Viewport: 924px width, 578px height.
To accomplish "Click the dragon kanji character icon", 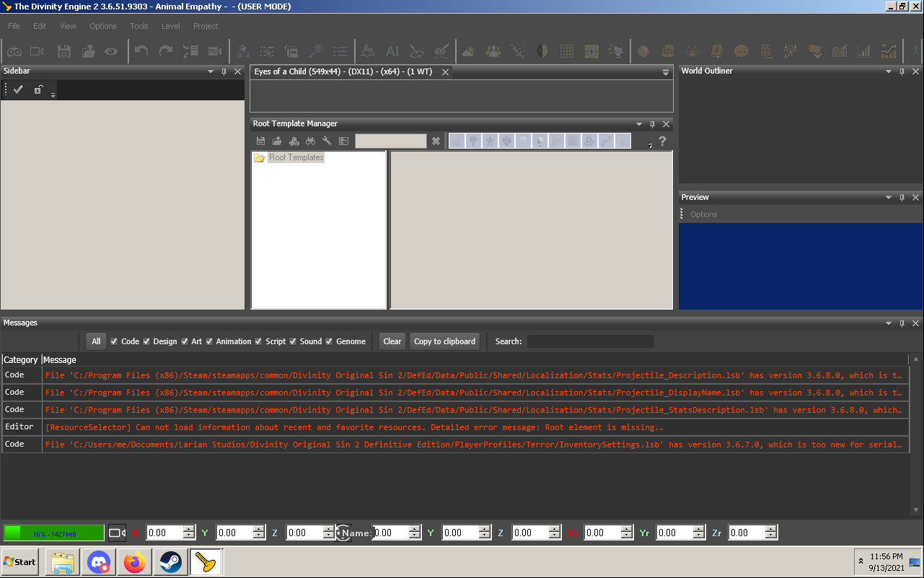I will pyautogui.click(x=766, y=51).
